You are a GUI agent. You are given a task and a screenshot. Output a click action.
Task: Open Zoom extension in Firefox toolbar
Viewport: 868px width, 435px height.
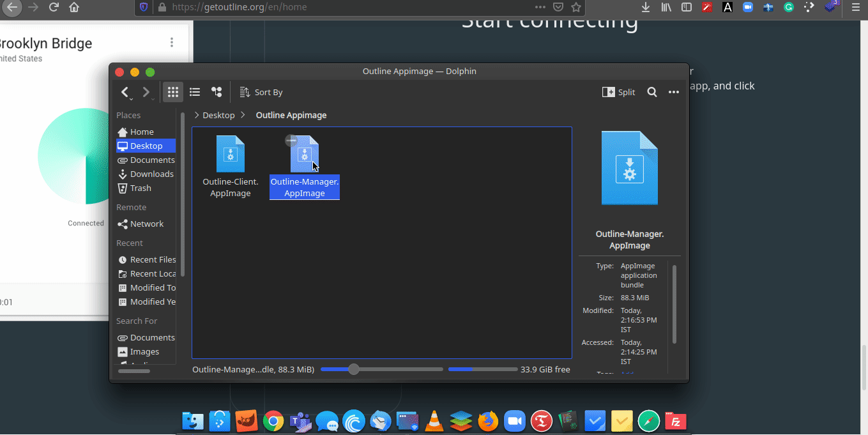tap(748, 7)
